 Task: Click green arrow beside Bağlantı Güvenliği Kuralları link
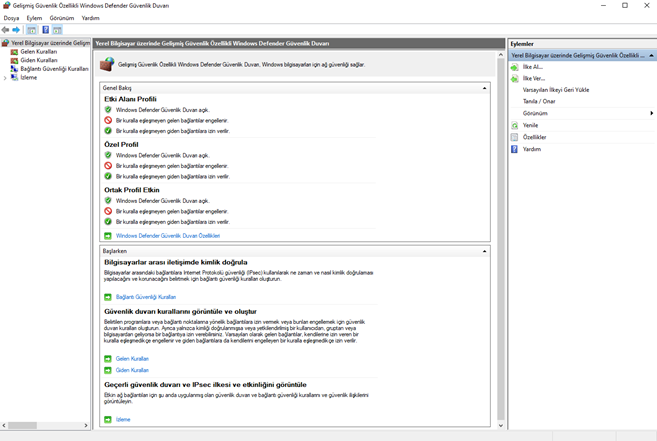point(108,297)
